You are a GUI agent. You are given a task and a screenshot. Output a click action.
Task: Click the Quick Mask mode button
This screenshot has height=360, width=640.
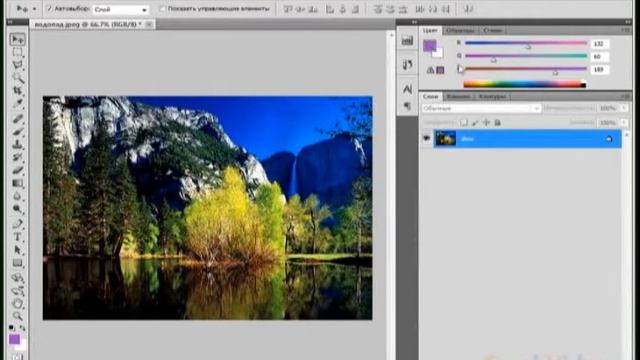click(x=17, y=357)
